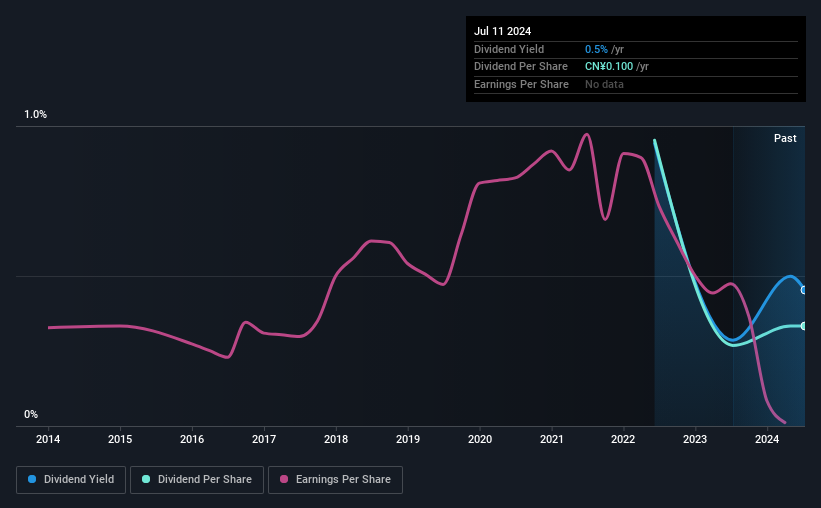The width and height of the screenshot is (821, 508).
Task: Click the teal Dividend Per Share legend dot
Action: pos(146,479)
